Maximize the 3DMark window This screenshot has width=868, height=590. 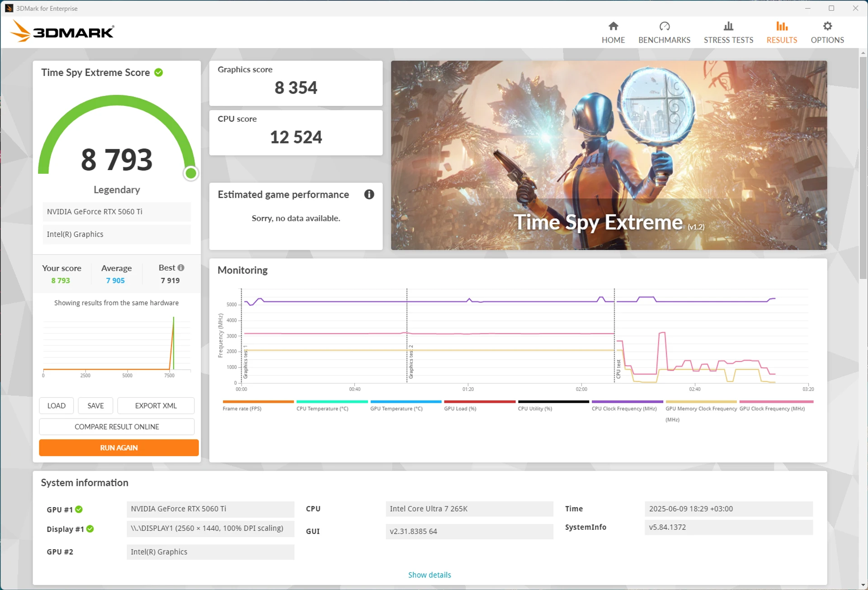coord(831,8)
